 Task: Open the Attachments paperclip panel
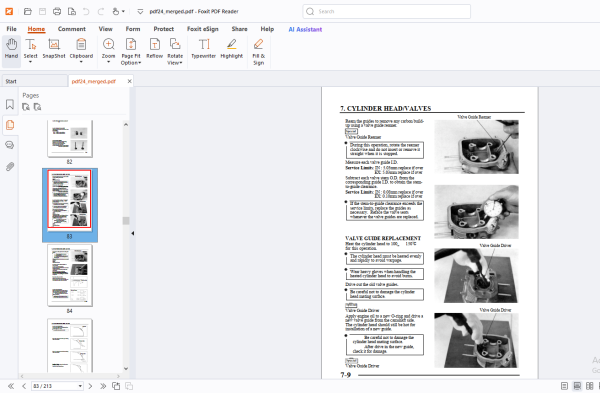click(x=10, y=166)
